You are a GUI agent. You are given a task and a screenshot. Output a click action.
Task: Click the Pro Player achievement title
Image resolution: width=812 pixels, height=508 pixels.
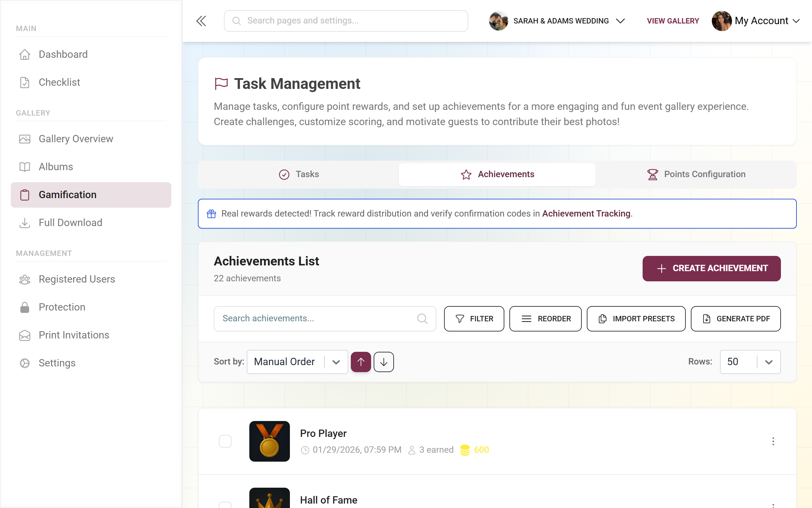pos(323,433)
